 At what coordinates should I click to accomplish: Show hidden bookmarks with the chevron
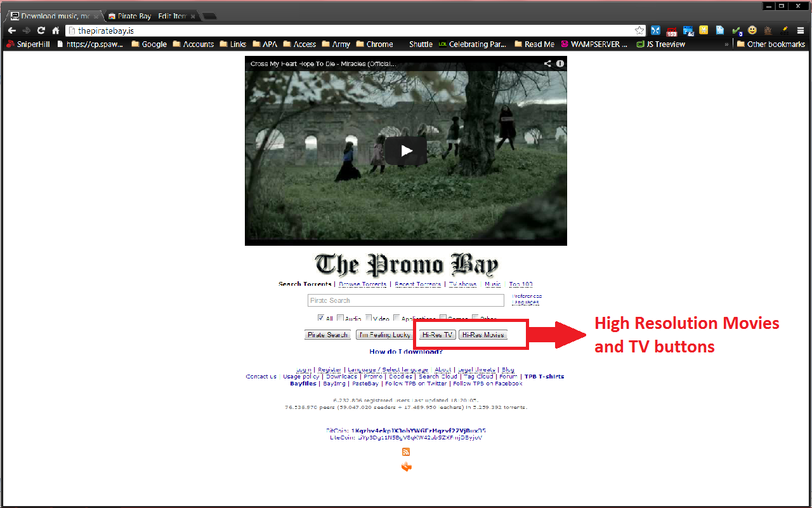726,44
